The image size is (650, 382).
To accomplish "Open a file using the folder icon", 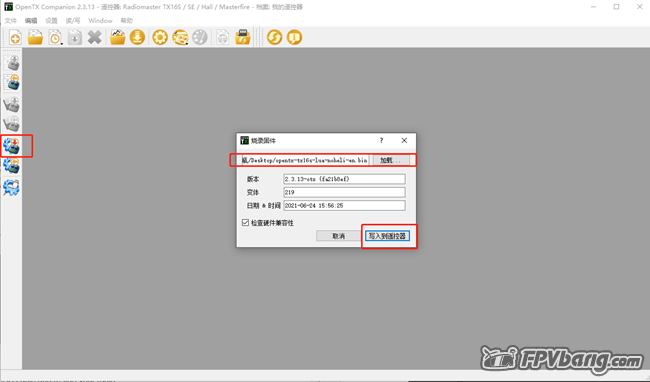I will click(x=35, y=38).
